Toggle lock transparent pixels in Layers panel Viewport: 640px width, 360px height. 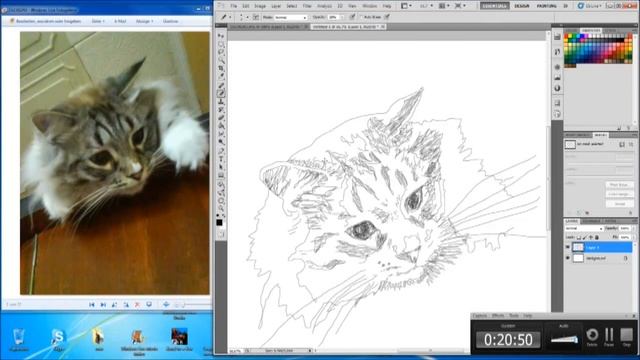click(579, 237)
